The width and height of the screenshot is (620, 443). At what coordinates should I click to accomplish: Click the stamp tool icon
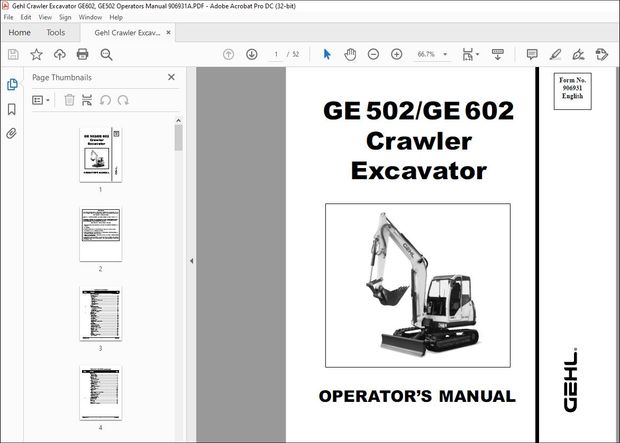(601, 54)
